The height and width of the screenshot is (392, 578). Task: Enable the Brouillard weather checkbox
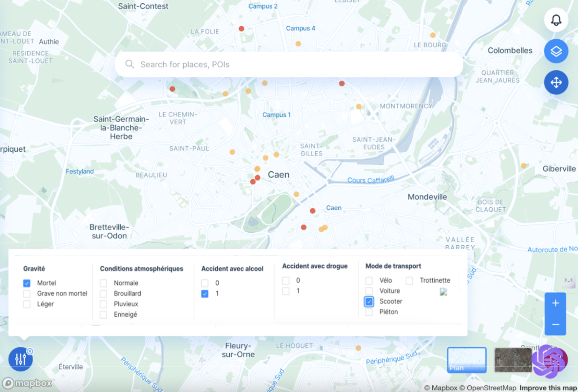click(104, 294)
